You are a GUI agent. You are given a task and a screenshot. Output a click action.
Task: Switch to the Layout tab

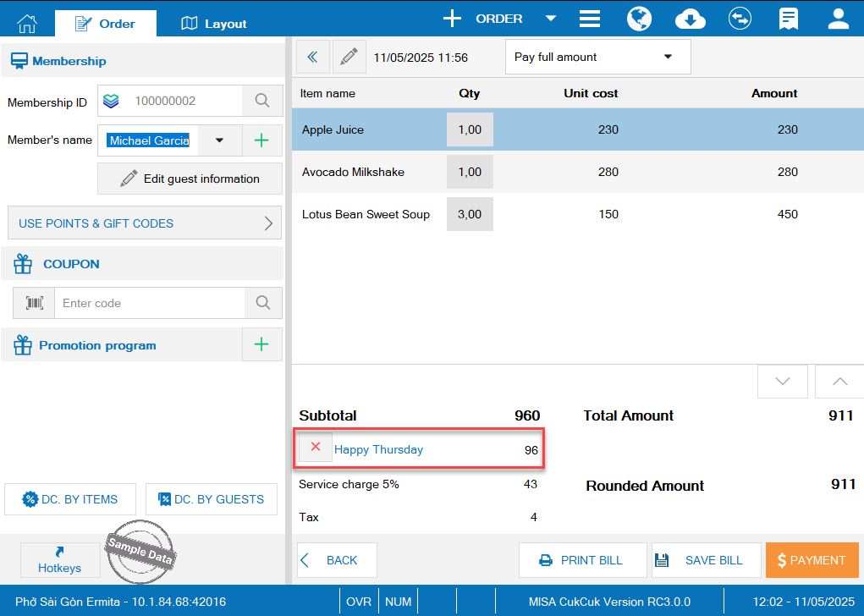click(214, 24)
